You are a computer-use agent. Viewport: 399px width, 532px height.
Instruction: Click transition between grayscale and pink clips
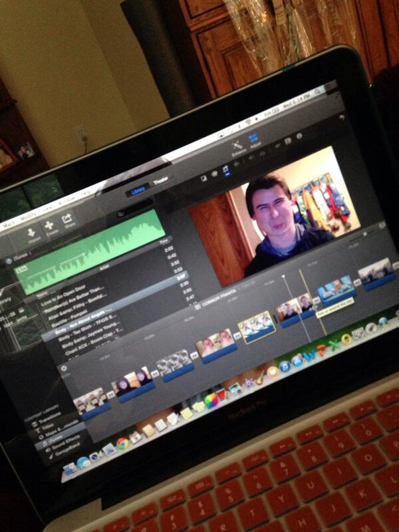tap(194, 356)
